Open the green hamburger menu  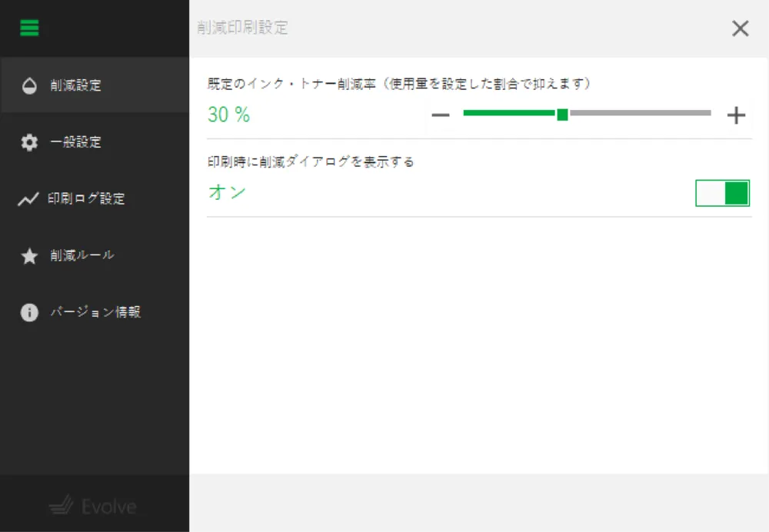29,28
